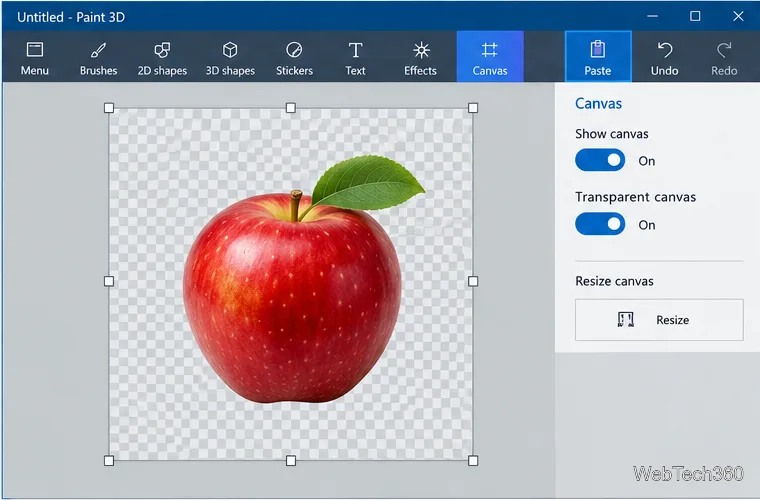
Task: Open the Effects panel
Action: [420, 57]
